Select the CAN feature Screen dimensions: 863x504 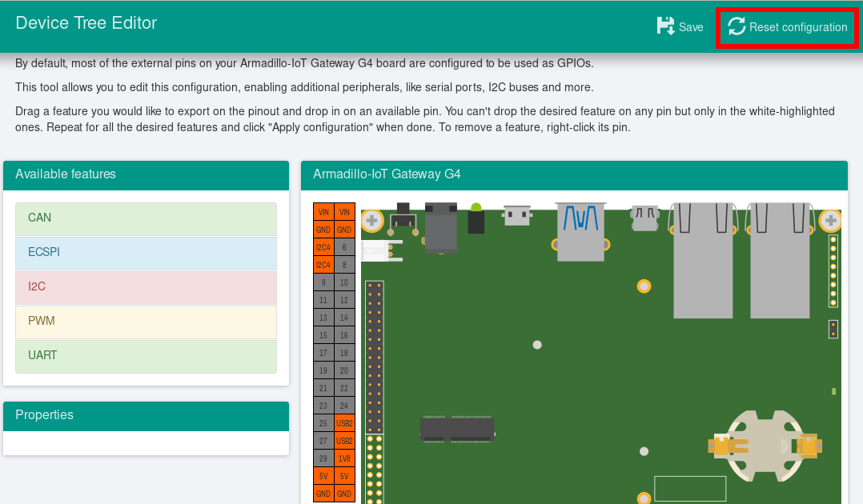[146, 218]
